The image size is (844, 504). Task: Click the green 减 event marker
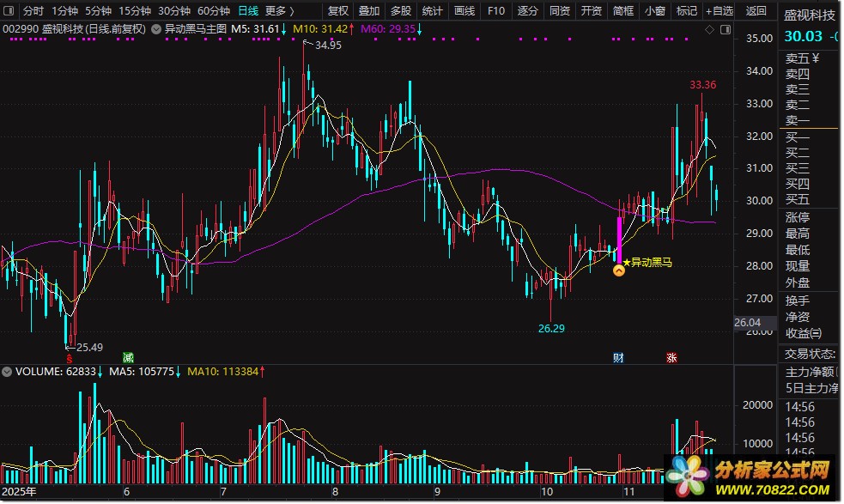(x=128, y=357)
